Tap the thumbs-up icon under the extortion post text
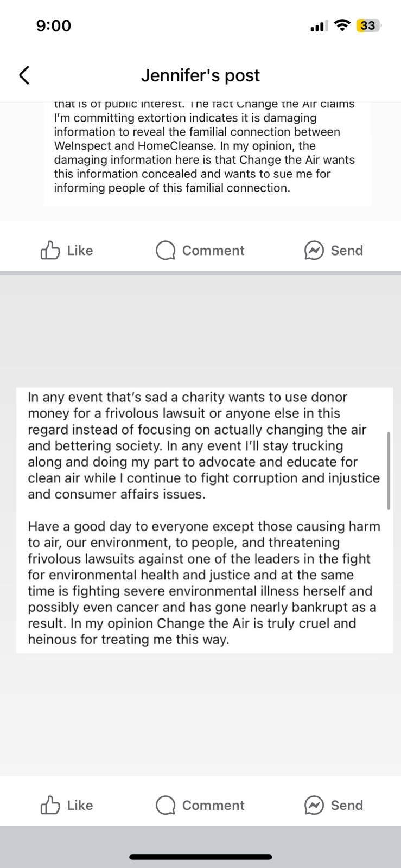This screenshot has width=401, height=868. pos(50,250)
